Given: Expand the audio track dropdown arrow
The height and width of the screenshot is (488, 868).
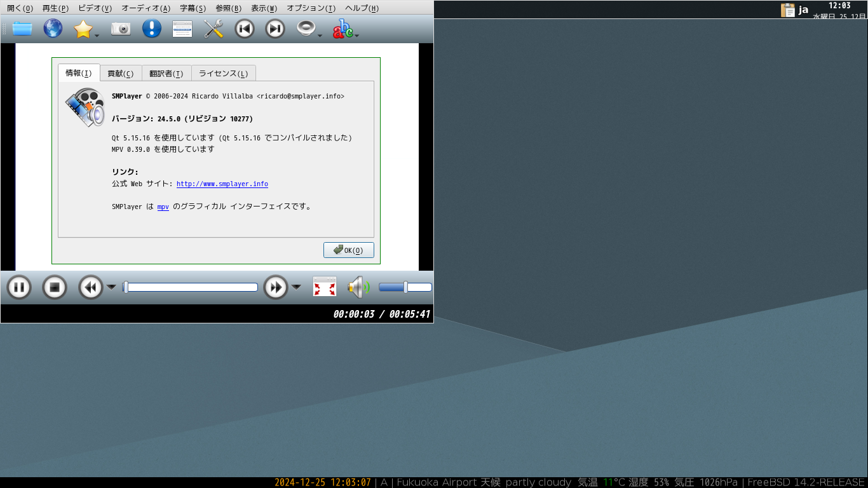Looking at the screenshot, I should point(320,36).
